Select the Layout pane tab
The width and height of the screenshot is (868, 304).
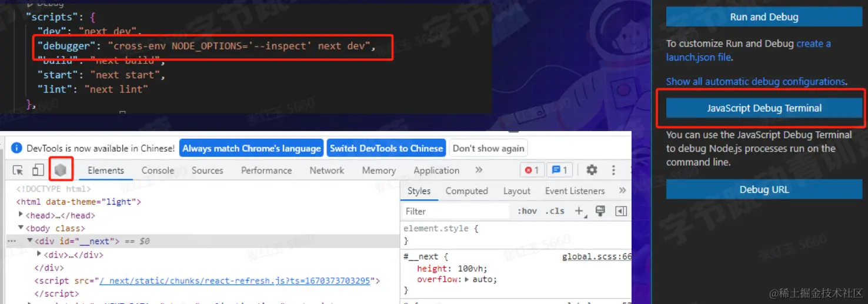(517, 191)
